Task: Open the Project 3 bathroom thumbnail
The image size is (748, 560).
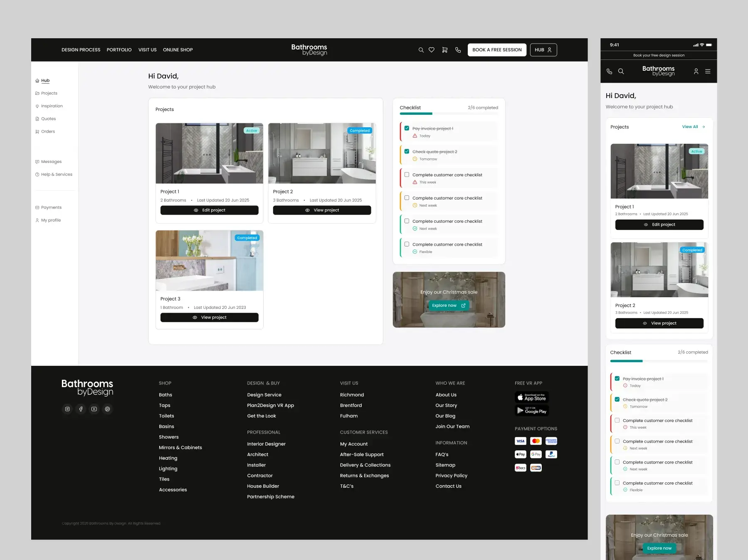Action: [209, 261]
